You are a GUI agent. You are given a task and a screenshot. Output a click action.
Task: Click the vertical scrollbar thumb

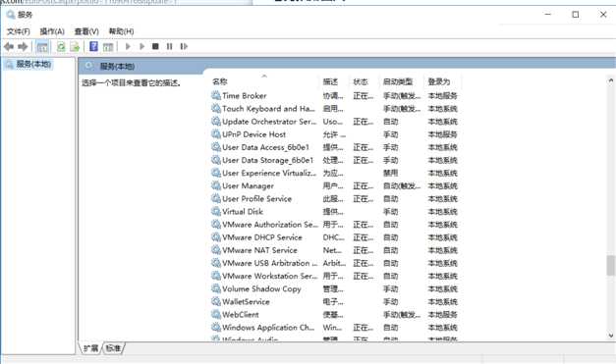pos(610,266)
